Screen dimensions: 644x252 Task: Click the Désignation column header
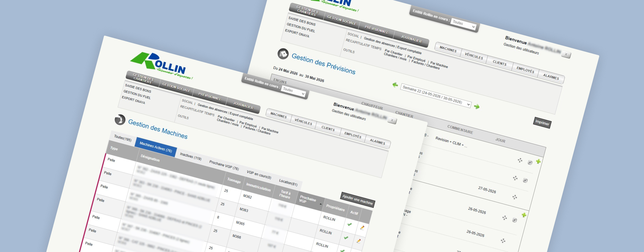pos(150,158)
